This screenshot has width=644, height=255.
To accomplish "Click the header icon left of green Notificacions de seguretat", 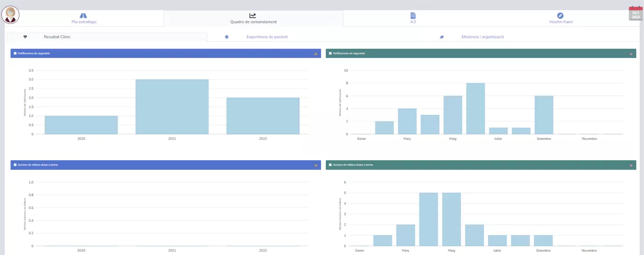I will (x=330, y=53).
